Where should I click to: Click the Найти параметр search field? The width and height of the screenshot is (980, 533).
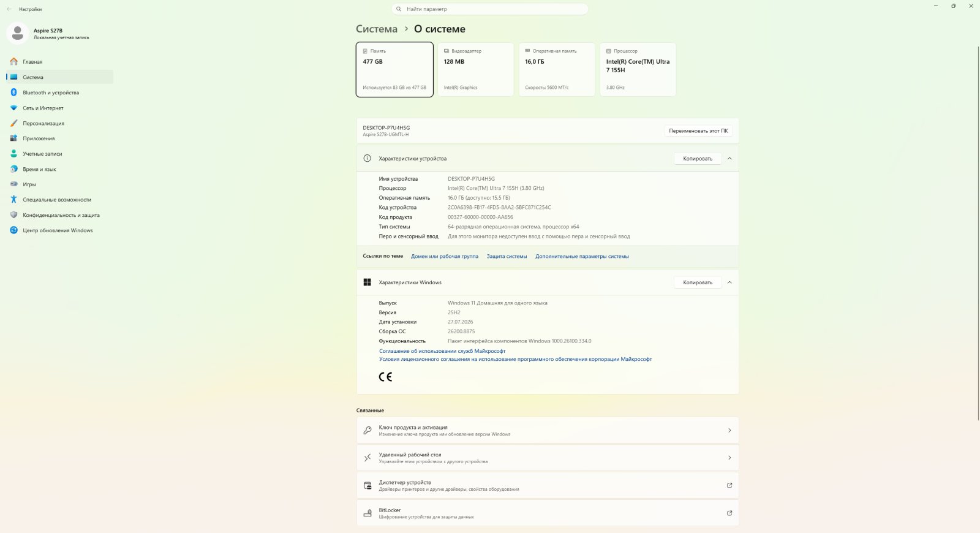coord(490,9)
